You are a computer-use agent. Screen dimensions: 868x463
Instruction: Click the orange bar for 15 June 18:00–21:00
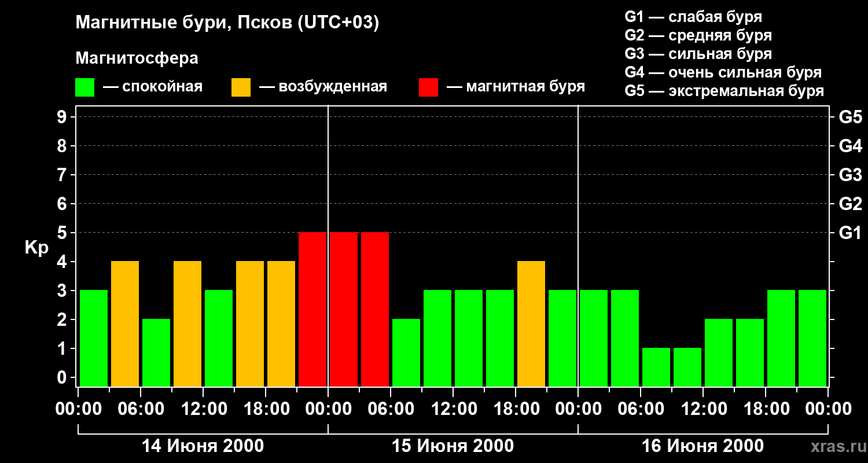click(531, 324)
